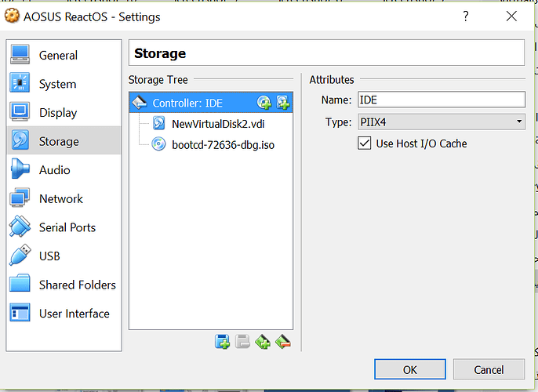Open the Shared Folders settings page

77,285
